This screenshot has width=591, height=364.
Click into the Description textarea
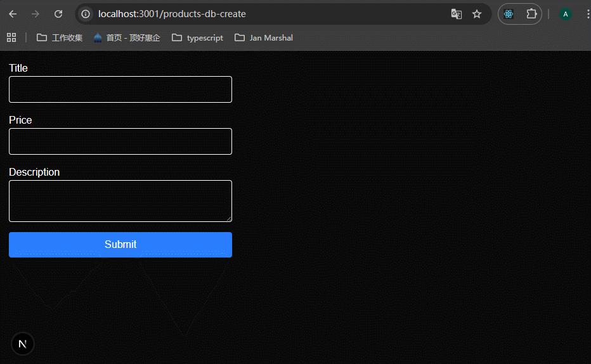[120, 201]
